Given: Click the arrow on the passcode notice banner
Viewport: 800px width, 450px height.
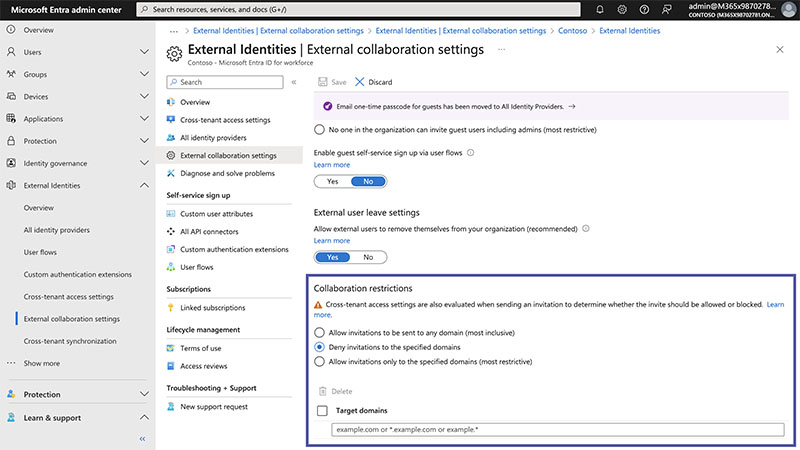Looking at the screenshot, I should pyautogui.click(x=572, y=107).
